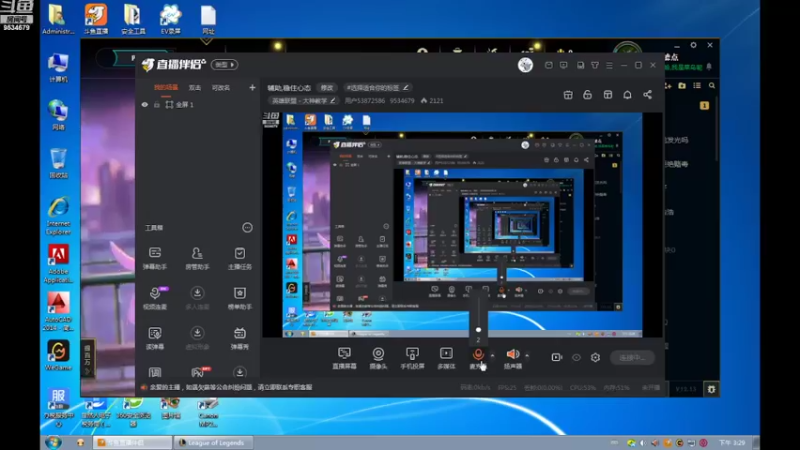Image resolution: width=800 pixels, height=450 pixels.
Task: Switch to the second scene tab
Action: pyautogui.click(x=195, y=88)
